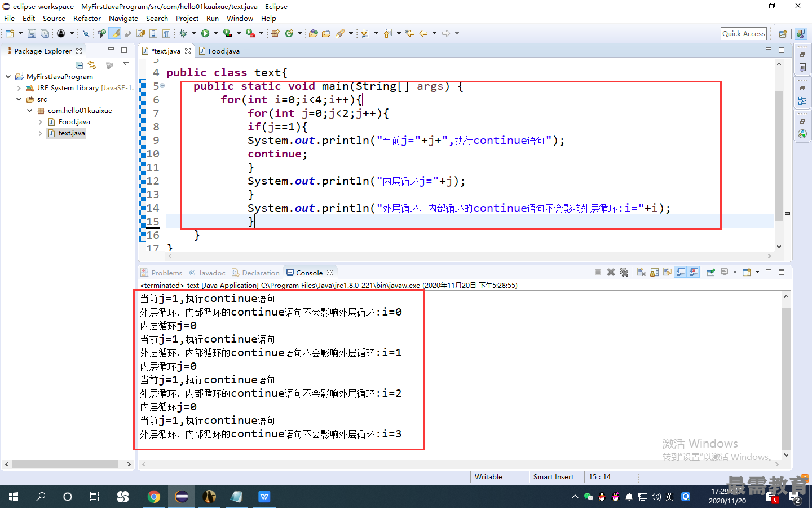Click Remove All Terminated Launches icon
Image resolution: width=812 pixels, height=508 pixels.
pos(624,272)
